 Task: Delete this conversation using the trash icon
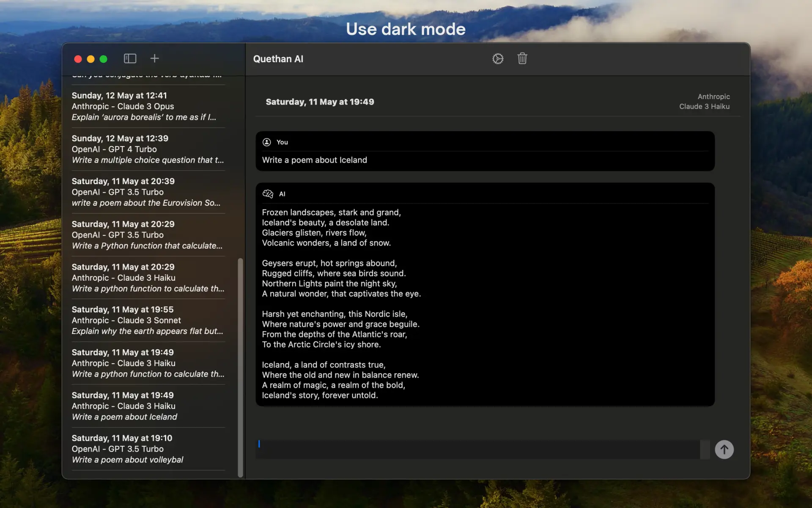coord(522,58)
